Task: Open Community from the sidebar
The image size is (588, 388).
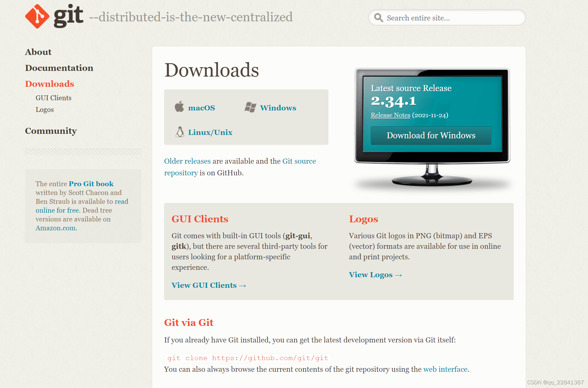Action: tap(51, 131)
